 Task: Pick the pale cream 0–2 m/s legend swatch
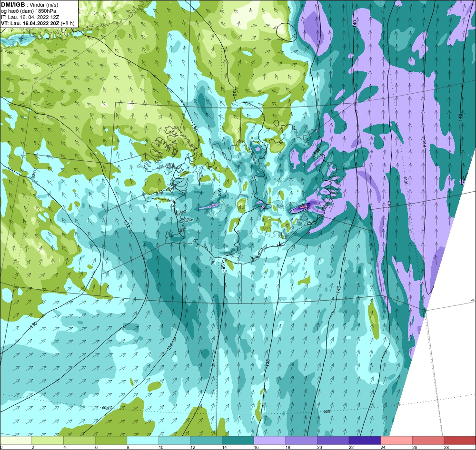tap(16, 440)
